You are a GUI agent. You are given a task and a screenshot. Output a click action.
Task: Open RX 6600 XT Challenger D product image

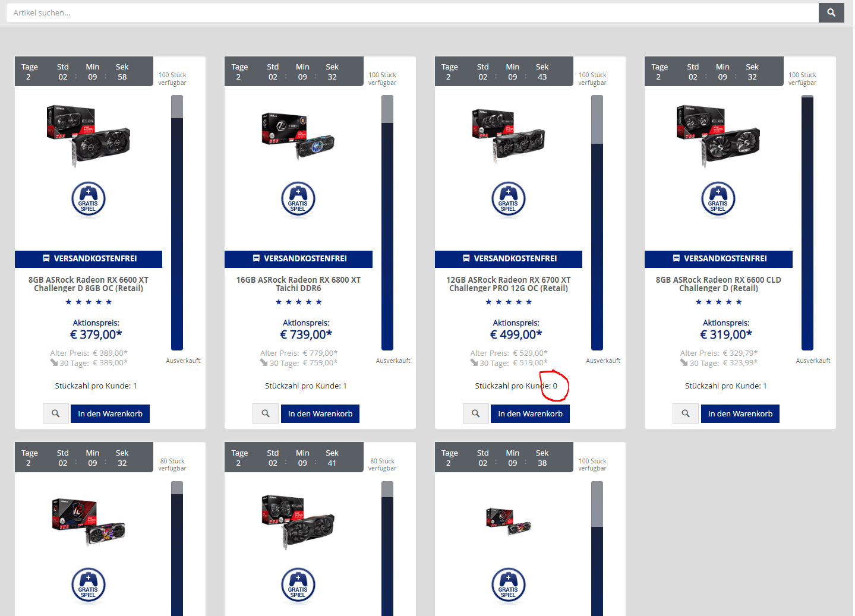tap(89, 137)
